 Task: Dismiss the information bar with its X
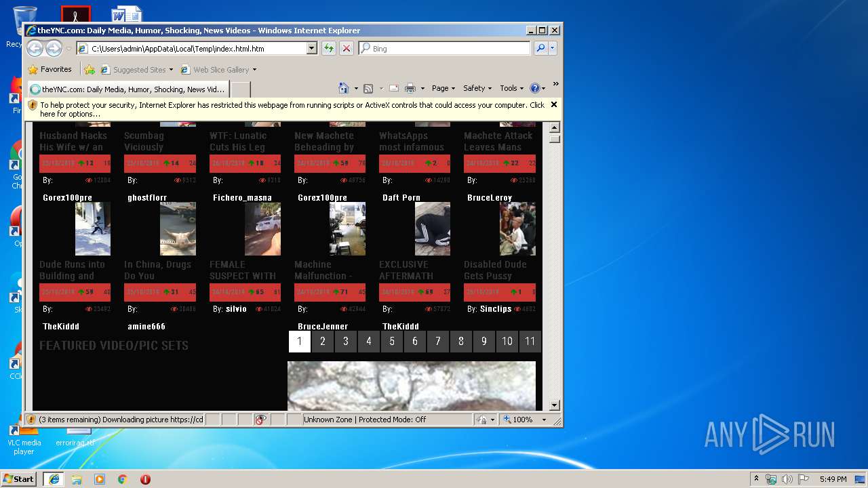click(x=554, y=104)
